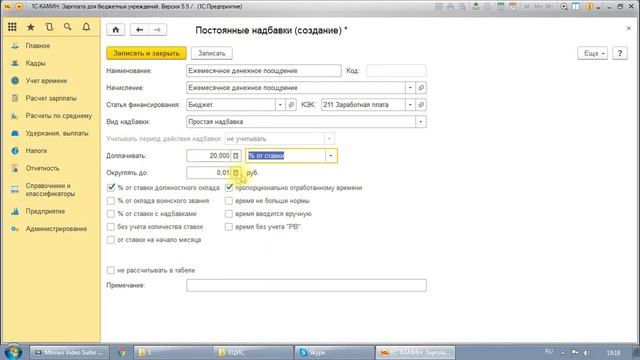640x360 pixels.
Task: Expand title bar dropdown arrow next to info
Action: (x=598, y=7)
